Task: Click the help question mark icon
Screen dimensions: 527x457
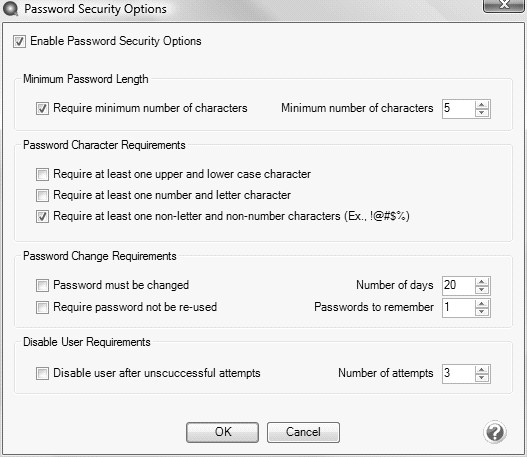Action: click(495, 432)
